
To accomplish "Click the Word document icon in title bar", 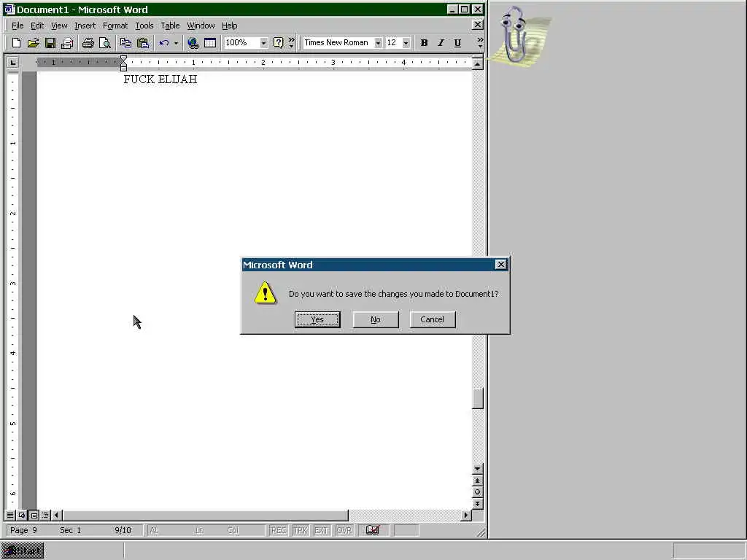I will click(x=9, y=9).
